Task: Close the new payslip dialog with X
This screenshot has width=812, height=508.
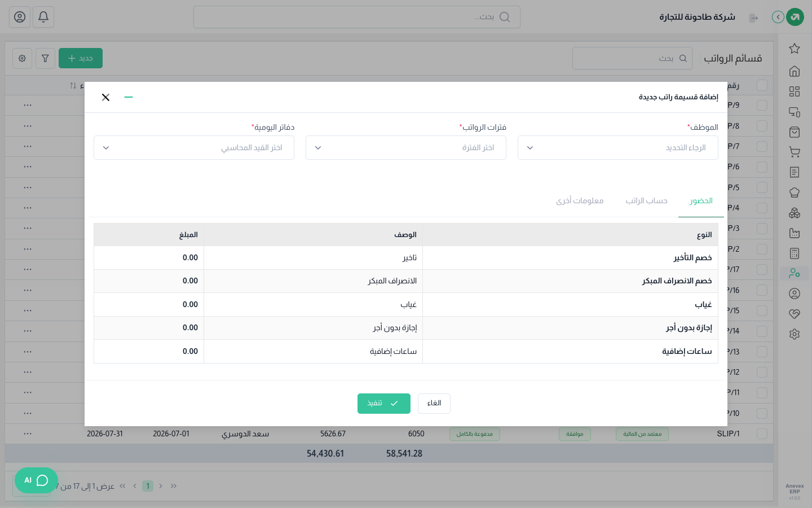Action: pyautogui.click(x=105, y=97)
